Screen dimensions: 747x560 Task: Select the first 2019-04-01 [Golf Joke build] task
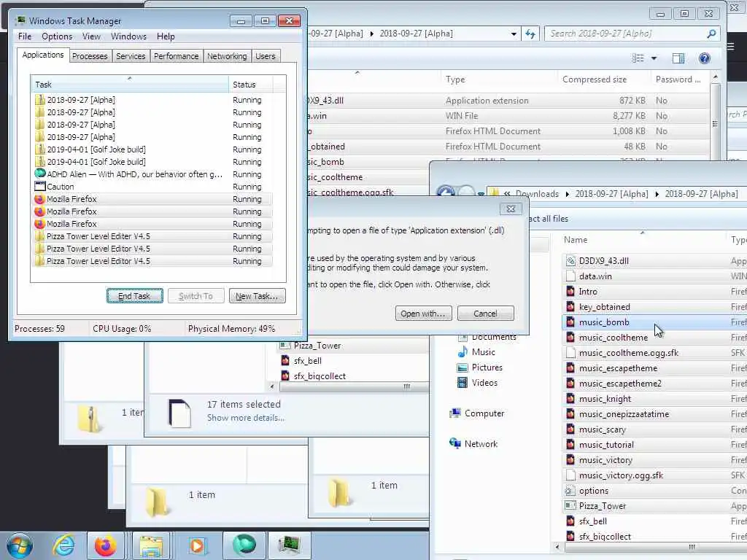click(x=152, y=149)
